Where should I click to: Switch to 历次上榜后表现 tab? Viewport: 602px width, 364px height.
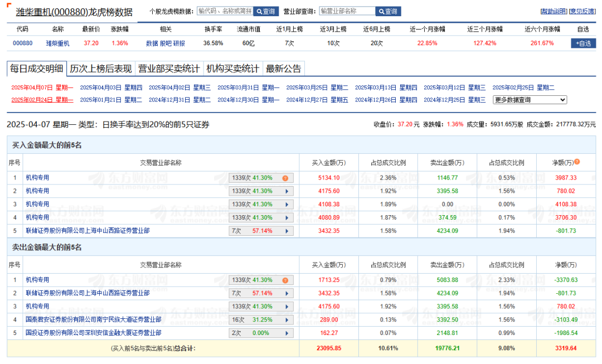click(x=101, y=69)
